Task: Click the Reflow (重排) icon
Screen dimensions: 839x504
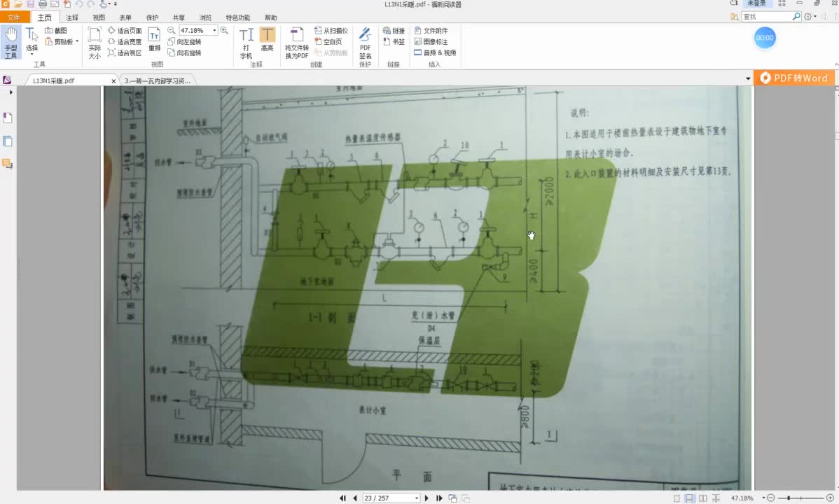Action: [154, 39]
